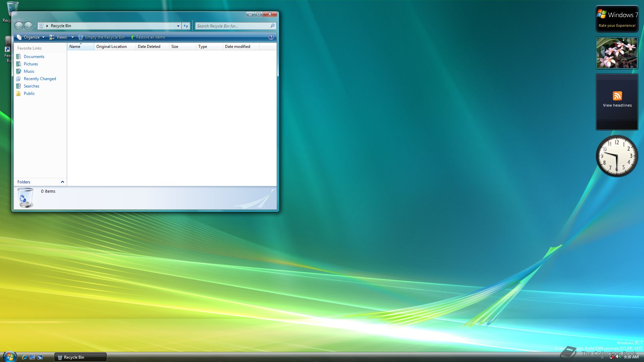Click the Views button
This screenshot has width=644, height=362.
58,37
